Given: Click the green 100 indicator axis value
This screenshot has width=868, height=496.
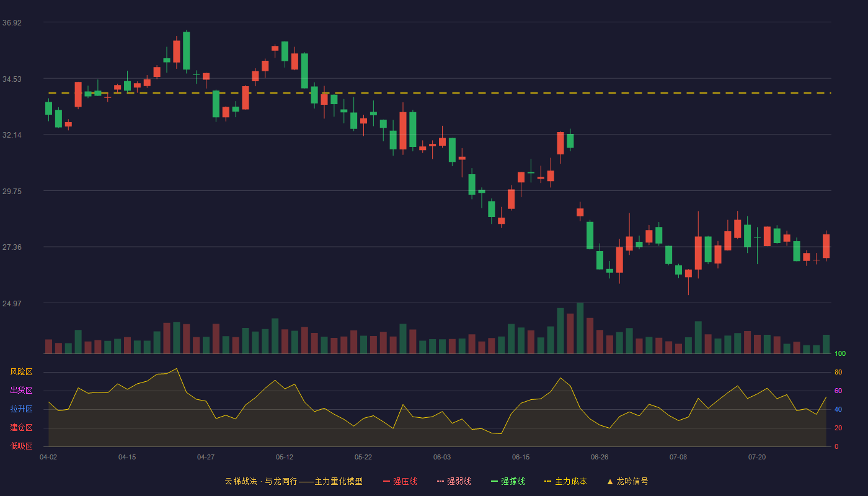Looking at the screenshot, I should [x=840, y=353].
